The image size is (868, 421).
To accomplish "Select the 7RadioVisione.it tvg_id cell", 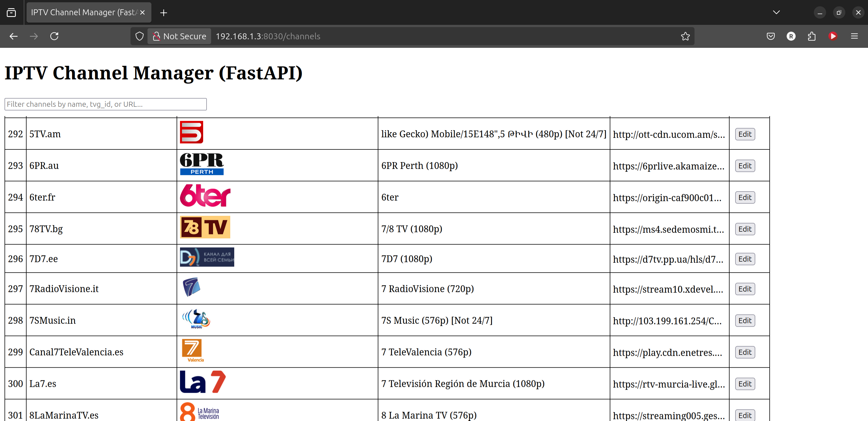I will 101,289.
